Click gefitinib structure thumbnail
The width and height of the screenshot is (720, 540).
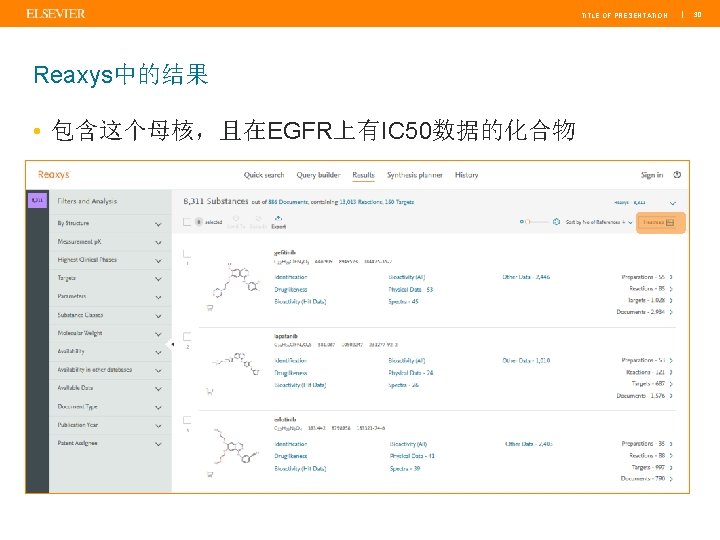236,280
